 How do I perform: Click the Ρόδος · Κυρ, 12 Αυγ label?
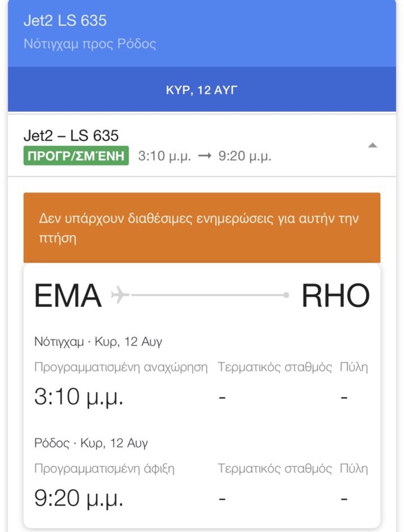point(91,443)
